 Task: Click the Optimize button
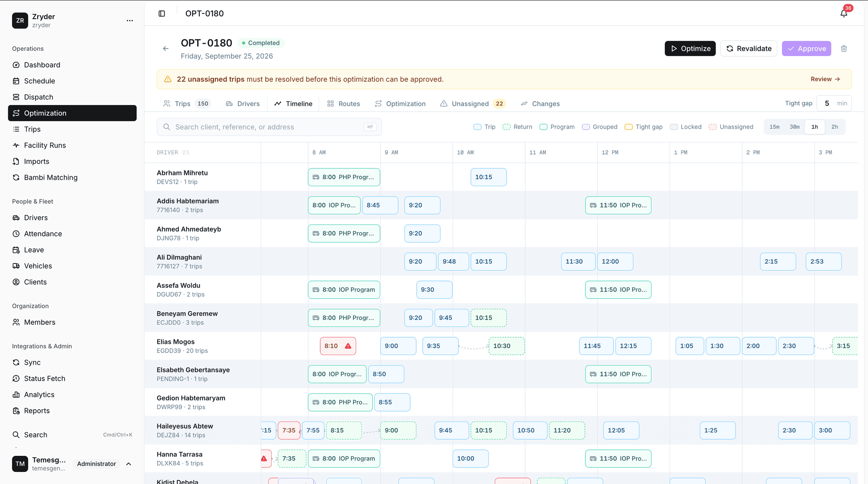tap(690, 49)
